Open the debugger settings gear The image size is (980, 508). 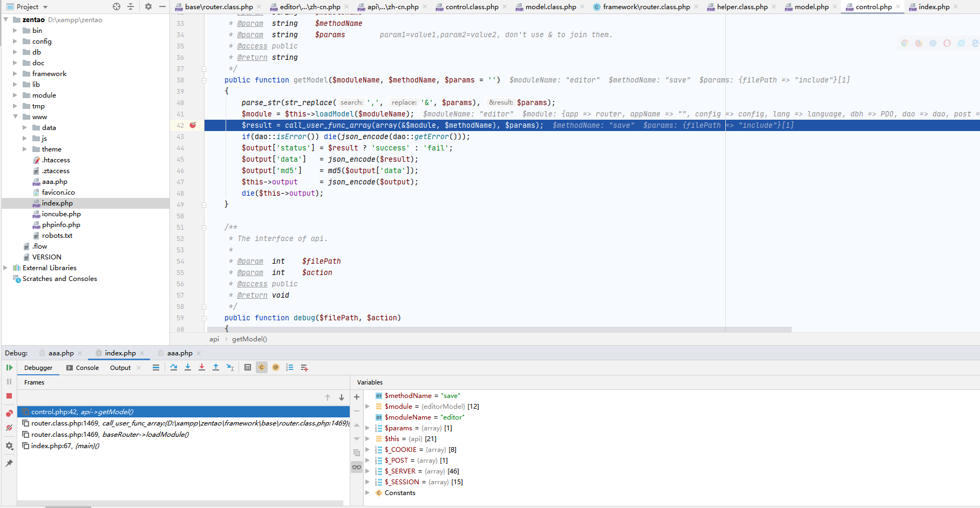[9, 446]
